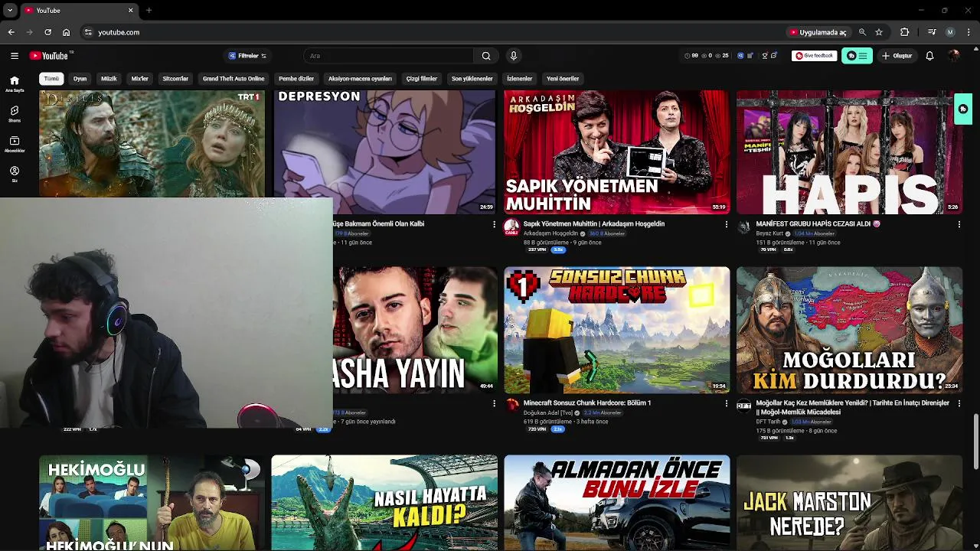
Task: Select the Mix'ler chip
Action: click(x=140, y=79)
